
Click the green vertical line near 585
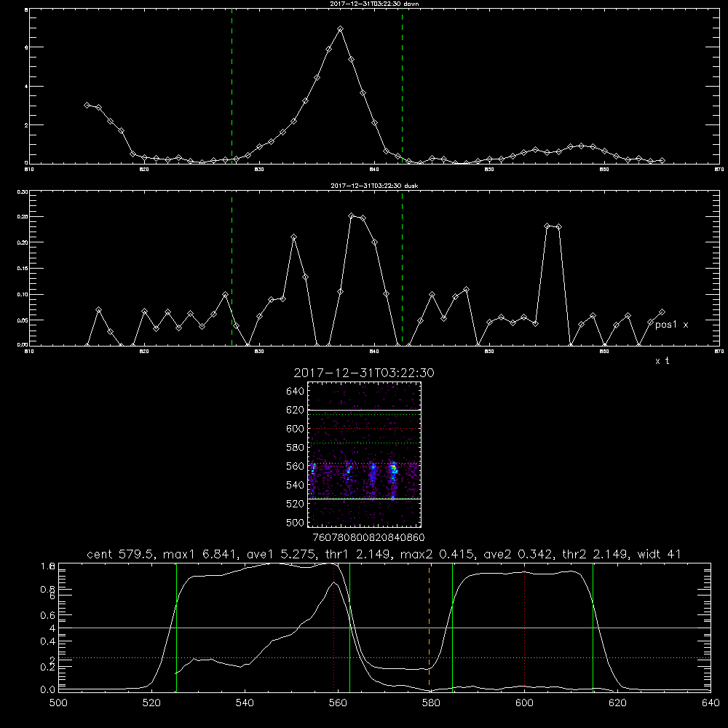coord(452,627)
